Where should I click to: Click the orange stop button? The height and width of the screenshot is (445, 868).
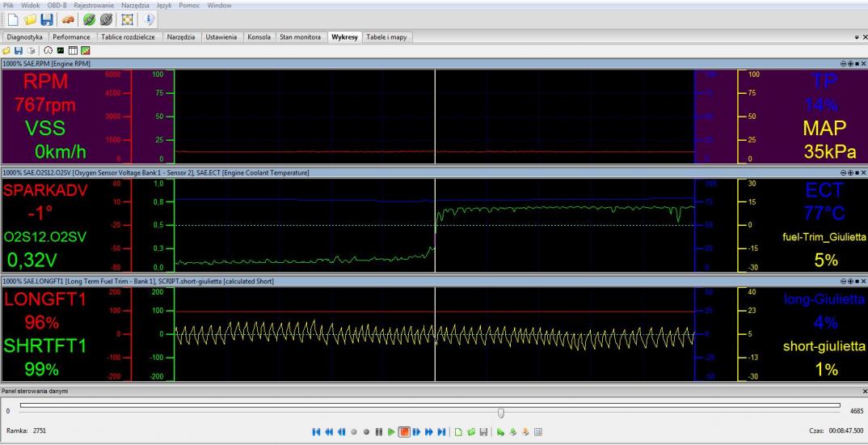click(405, 431)
